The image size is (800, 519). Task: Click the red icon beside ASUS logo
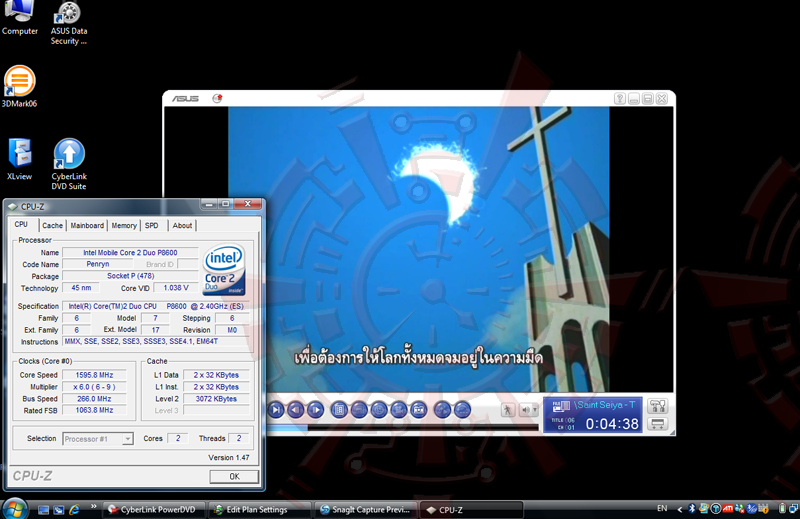click(217, 98)
